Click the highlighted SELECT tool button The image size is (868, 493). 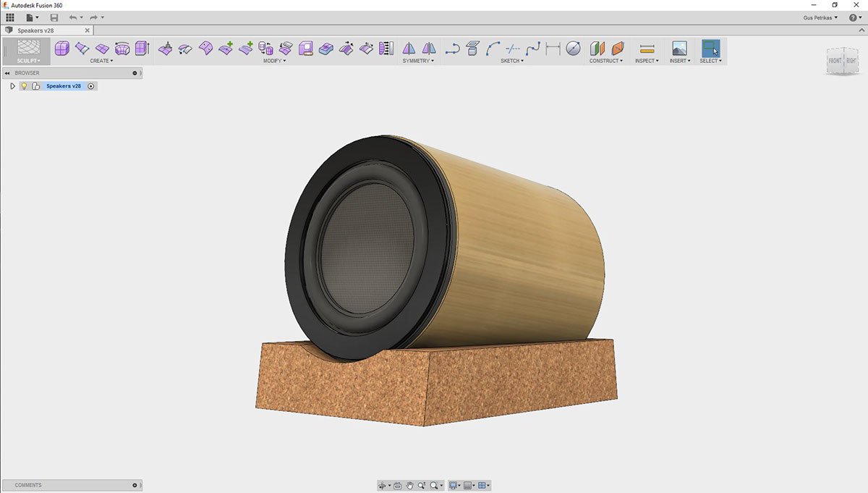(710, 48)
